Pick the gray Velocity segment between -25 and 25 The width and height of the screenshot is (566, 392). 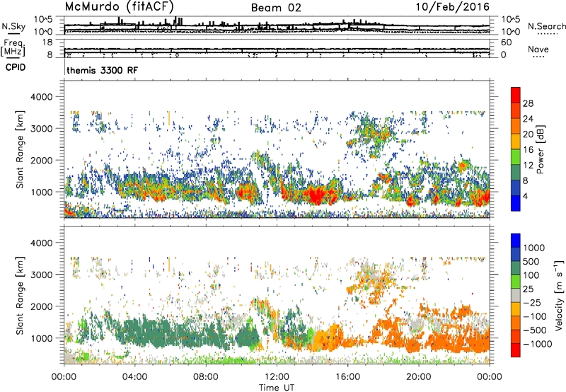point(516,296)
